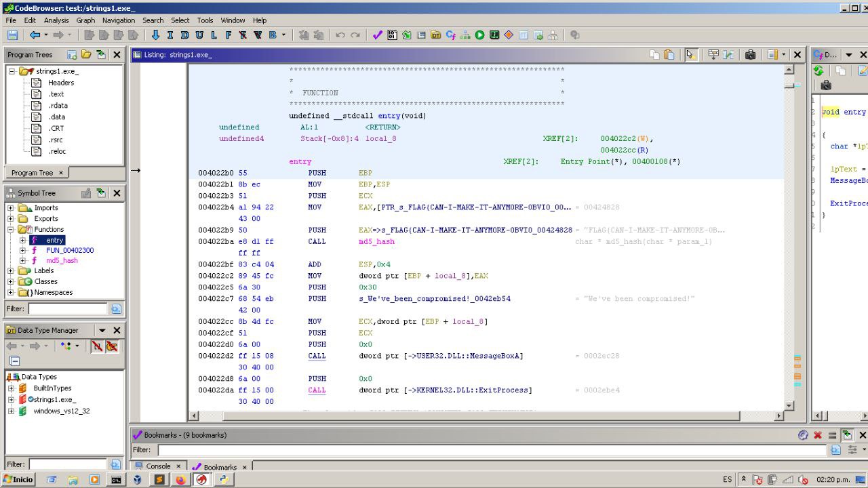This screenshot has height=488, width=868.
Task: Run a script with the green play toolbar icon
Action: point(479,35)
